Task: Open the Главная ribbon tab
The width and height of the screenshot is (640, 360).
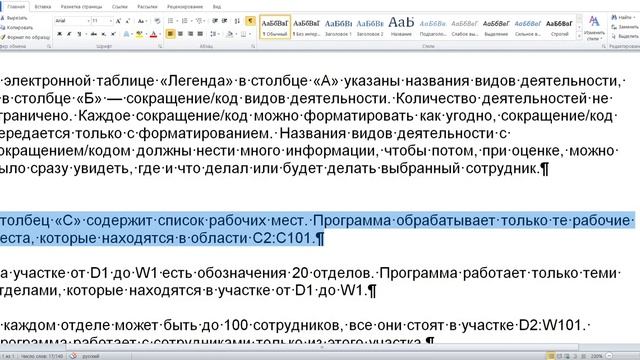Action: 16,7
